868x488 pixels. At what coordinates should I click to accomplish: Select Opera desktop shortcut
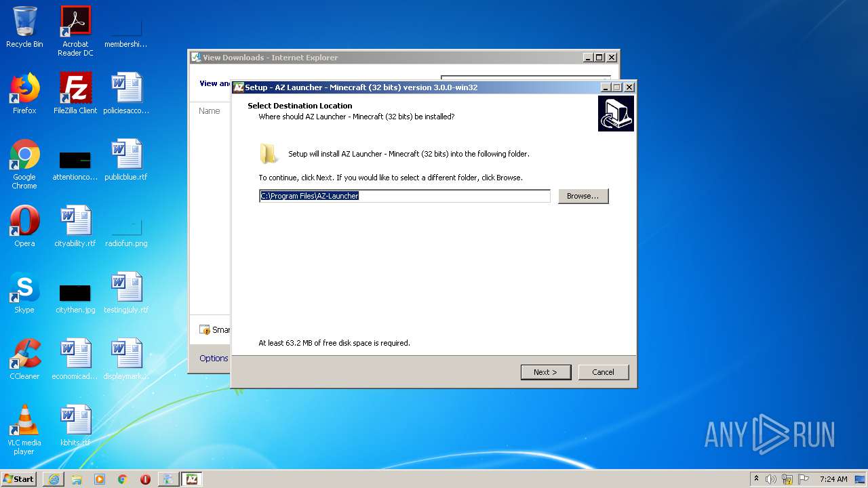pyautogui.click(x=24, y=226)
